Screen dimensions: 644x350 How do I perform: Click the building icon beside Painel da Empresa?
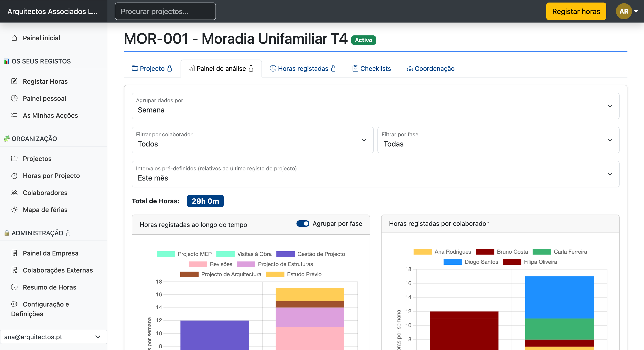tap(14, 253)
